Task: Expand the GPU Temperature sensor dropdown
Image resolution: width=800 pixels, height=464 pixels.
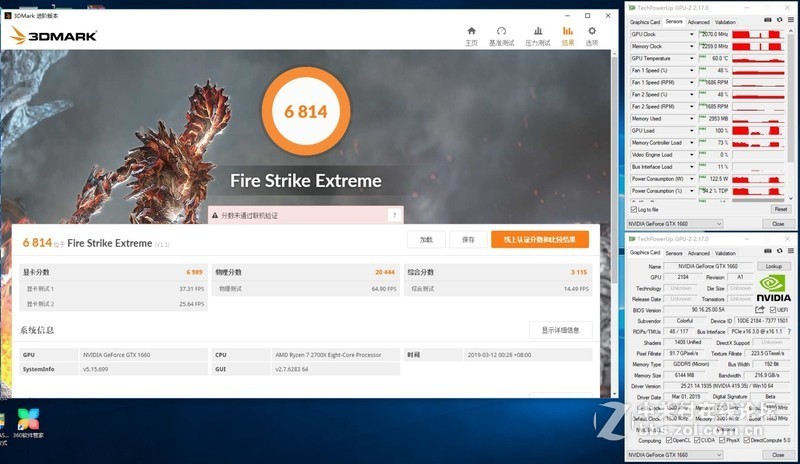Action: click(692, 58)
